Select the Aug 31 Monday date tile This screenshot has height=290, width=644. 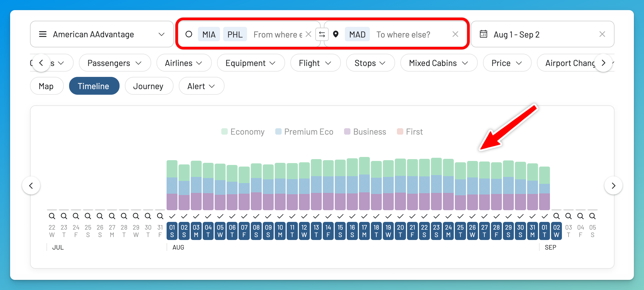coord(532,231)
